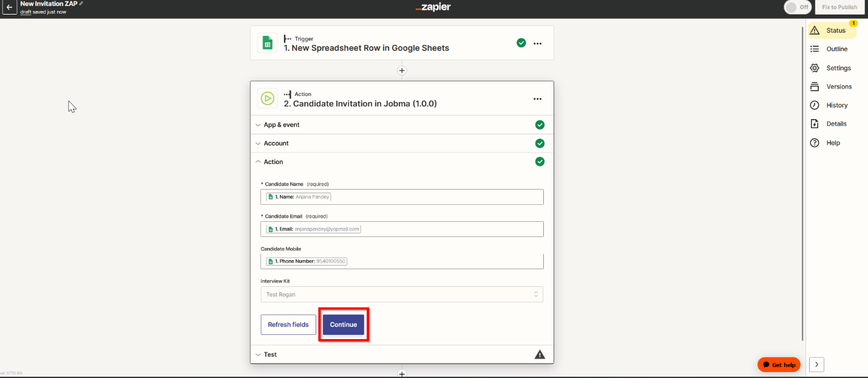Select the Name: Anjana Pandey pill
This screenshot has height=378, width=868.
click(x=299, y=197)
